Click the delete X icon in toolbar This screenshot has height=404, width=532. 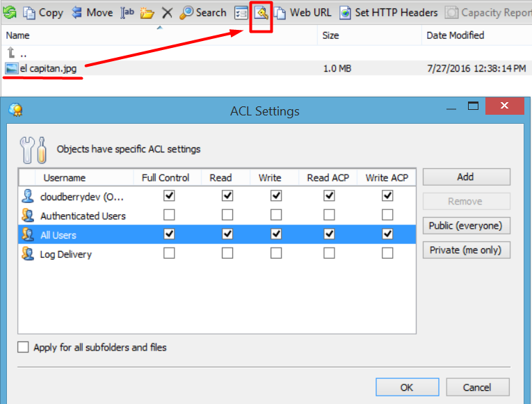click(167, 13)
